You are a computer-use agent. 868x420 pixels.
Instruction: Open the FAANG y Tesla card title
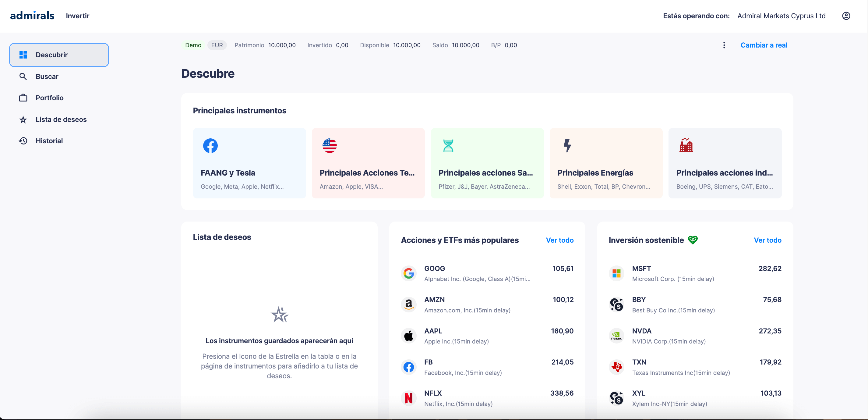(228, 173)
